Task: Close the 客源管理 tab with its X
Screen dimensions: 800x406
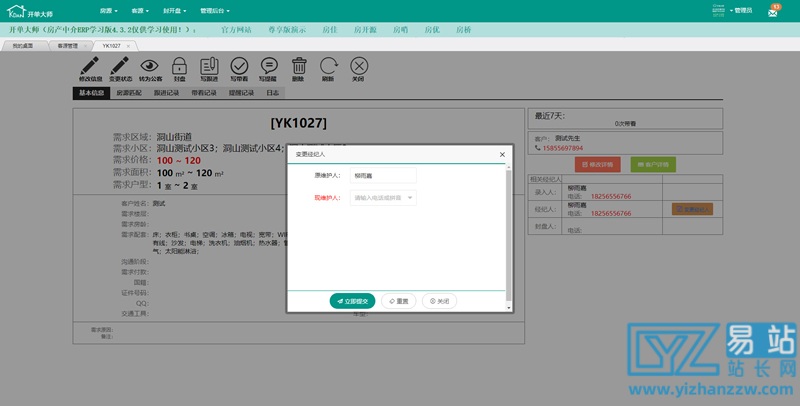Action: point(85,46)
